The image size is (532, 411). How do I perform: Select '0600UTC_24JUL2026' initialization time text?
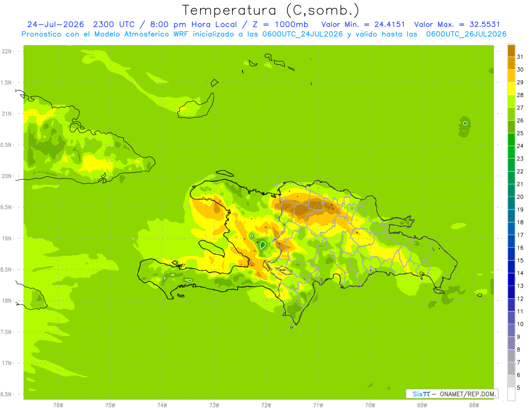pos(301,34)
